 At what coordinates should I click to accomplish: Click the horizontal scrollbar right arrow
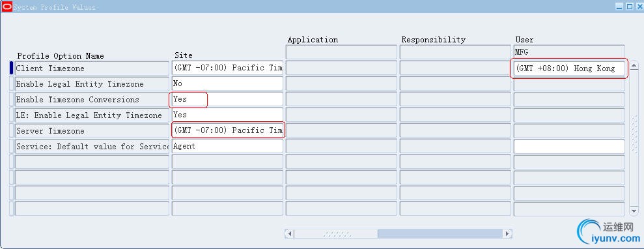(x=507, y=234)
